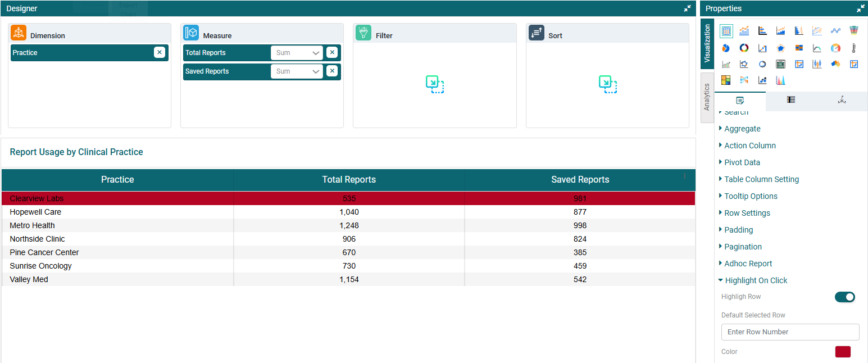Open the red highlight Color swatch
Image resolution: width=868 pixels, height=363 pixels.
(843, 352)
